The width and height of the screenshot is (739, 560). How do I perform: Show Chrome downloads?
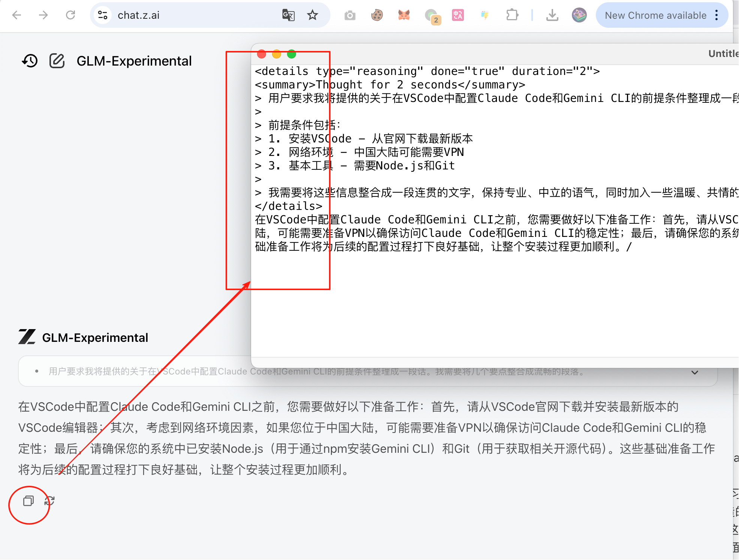tap(552, 15)
